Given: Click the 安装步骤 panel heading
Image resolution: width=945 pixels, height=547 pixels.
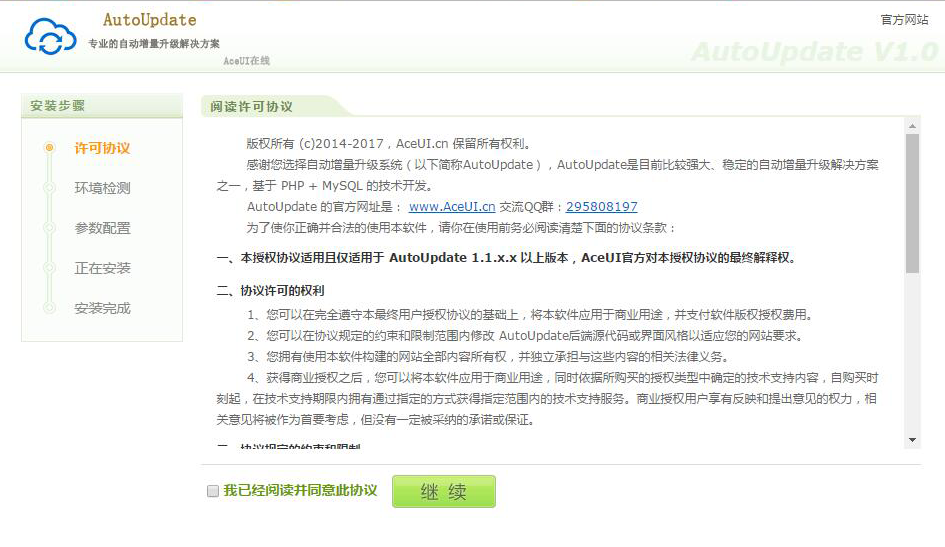Looking at the screenshot, I should [57, 106].
